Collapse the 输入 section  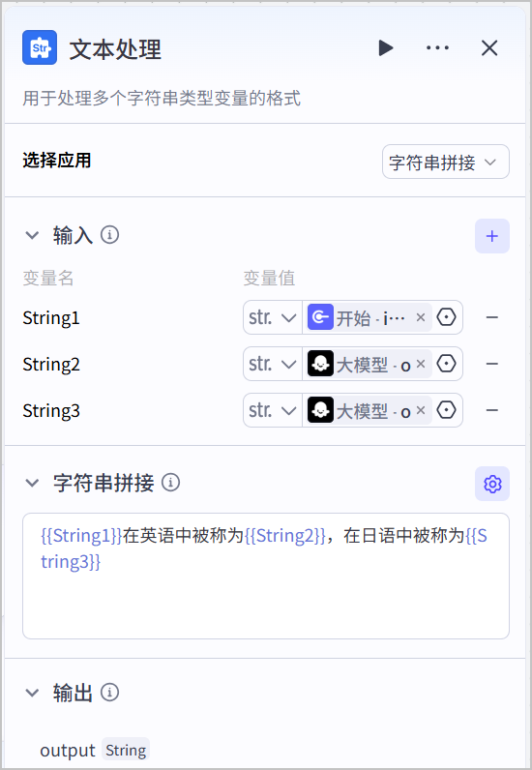tap(33, 235)
